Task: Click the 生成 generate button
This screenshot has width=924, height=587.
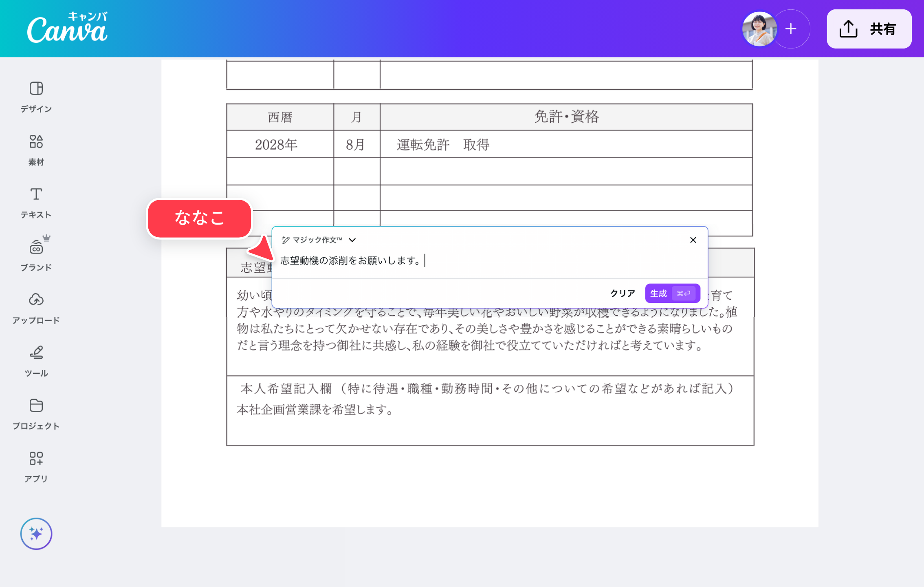Action: [673, 293]
